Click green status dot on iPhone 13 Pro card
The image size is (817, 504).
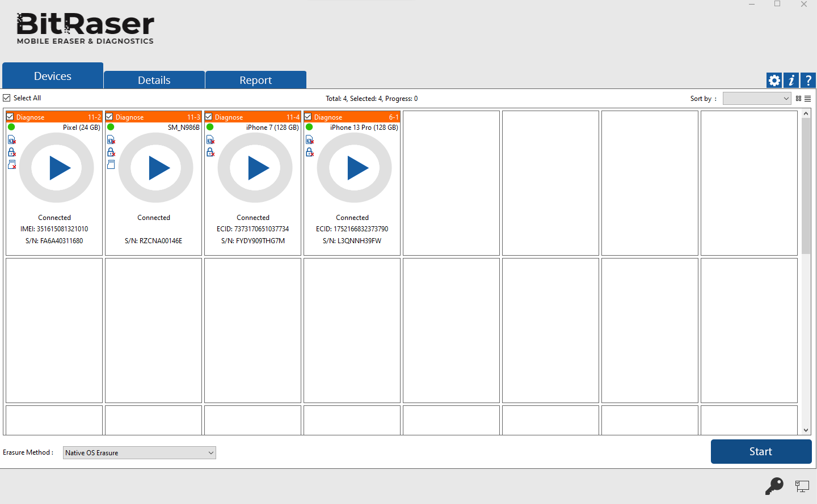point(309,127)
